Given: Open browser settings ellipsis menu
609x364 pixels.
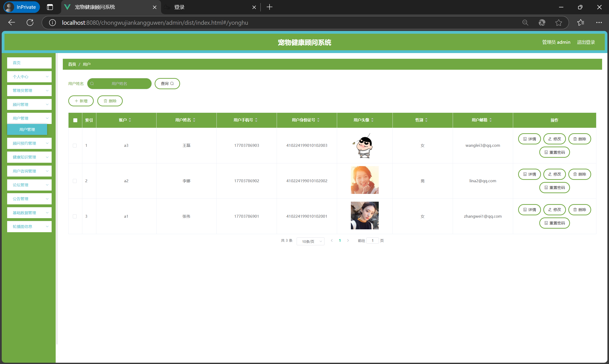Looking at the screenshot, I should coord(599,23).
